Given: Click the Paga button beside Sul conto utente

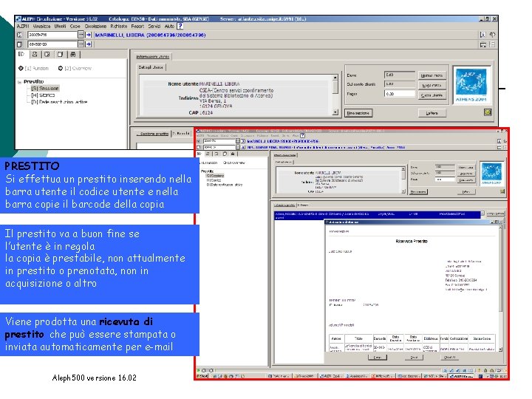Looking at the screenshot, I should coord(432,85).
